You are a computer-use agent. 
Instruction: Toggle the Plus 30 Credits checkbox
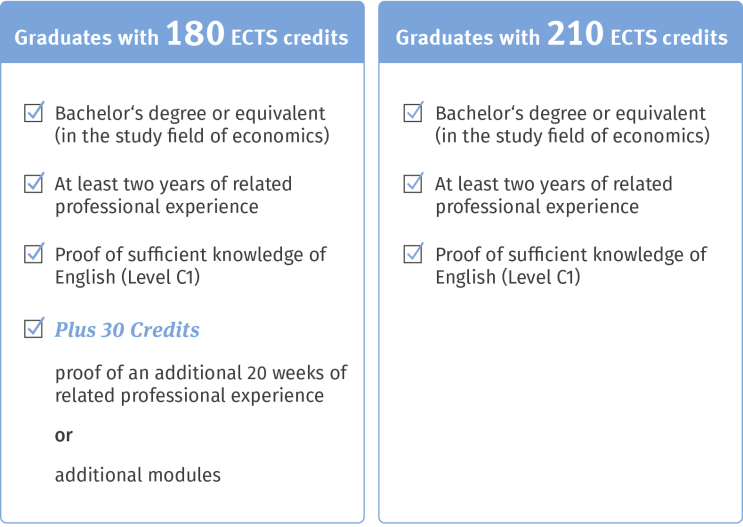point(34,328)
